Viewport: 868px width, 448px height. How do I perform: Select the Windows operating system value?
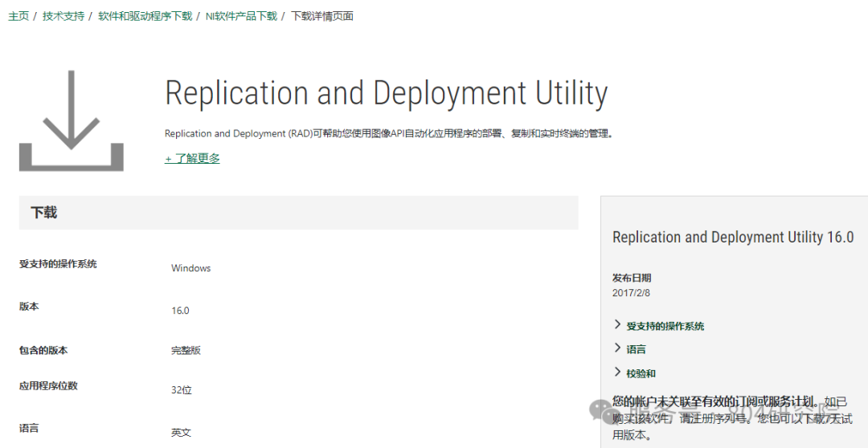pos(191,268)
